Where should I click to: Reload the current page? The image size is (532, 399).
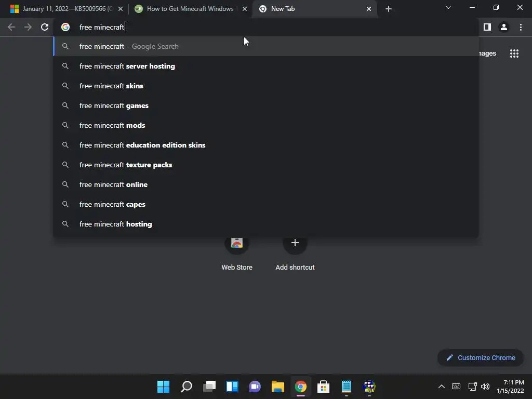(45, 27)
